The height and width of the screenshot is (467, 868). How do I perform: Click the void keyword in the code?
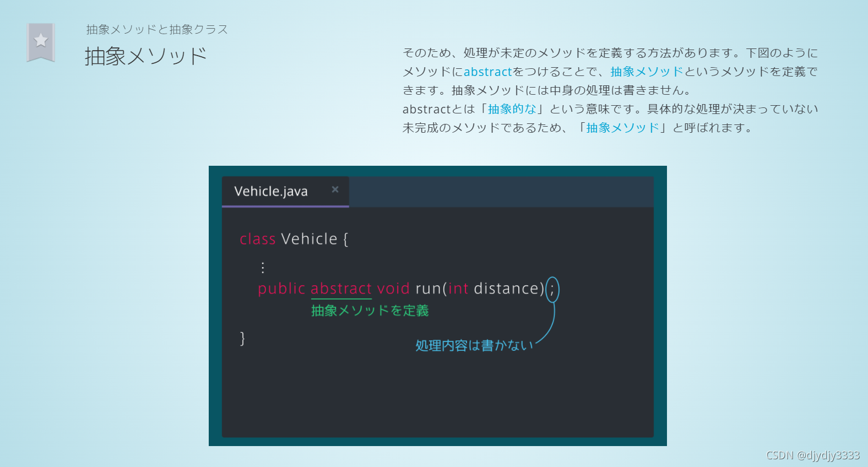pyautogui.click(x=393, y=289)
